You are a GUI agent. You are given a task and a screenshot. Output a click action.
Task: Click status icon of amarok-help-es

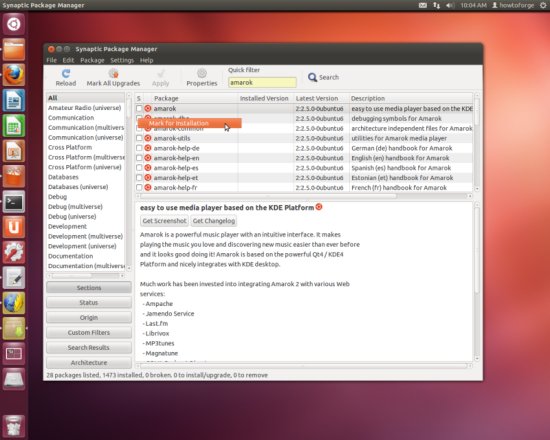click(x=148, y=168)
